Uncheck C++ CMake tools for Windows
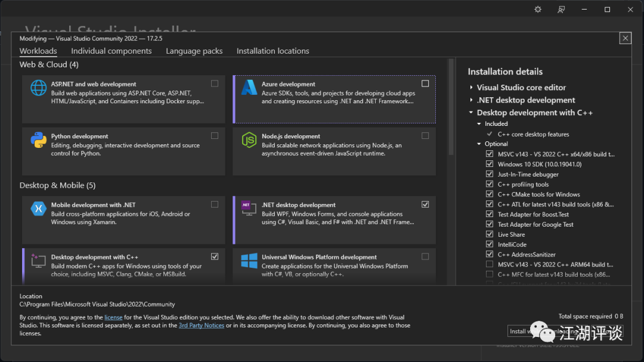Screen dimensions: 644x362 pyautogui.click(x=489, y=194)
